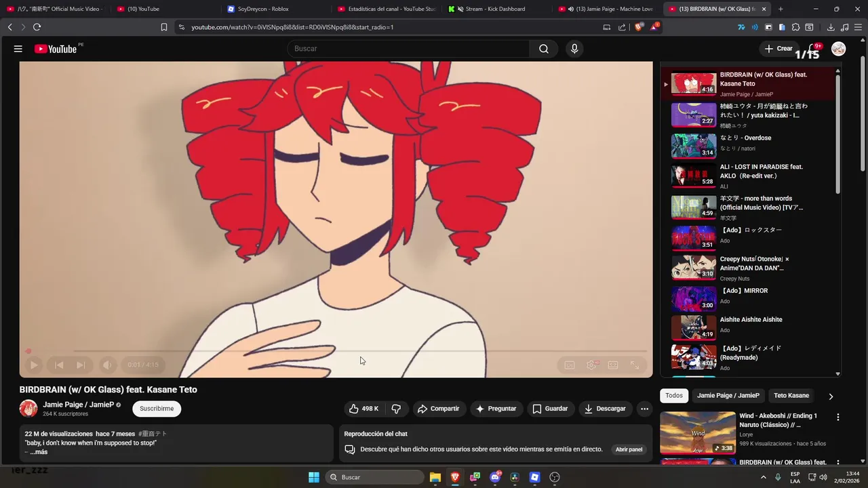Open Discord from the taskbar
Image resolution: width=868 pixels, height=488 pixels.
tap(495, 477)
